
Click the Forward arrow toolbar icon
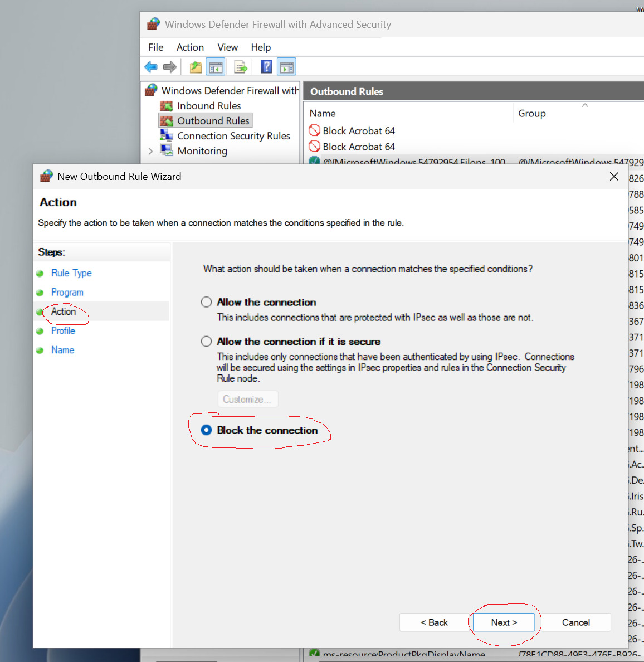point(170,67)
